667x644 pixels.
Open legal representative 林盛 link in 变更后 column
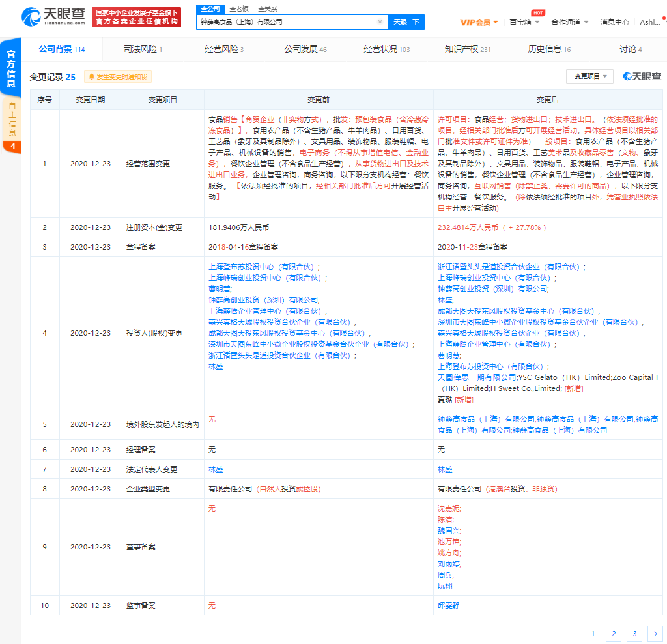point(445,469)
